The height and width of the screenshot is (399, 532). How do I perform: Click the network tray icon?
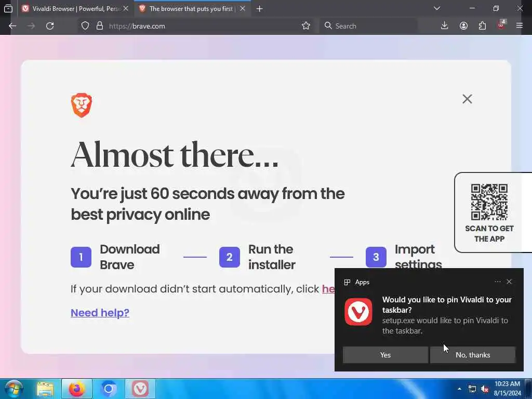tap(472, 389)
